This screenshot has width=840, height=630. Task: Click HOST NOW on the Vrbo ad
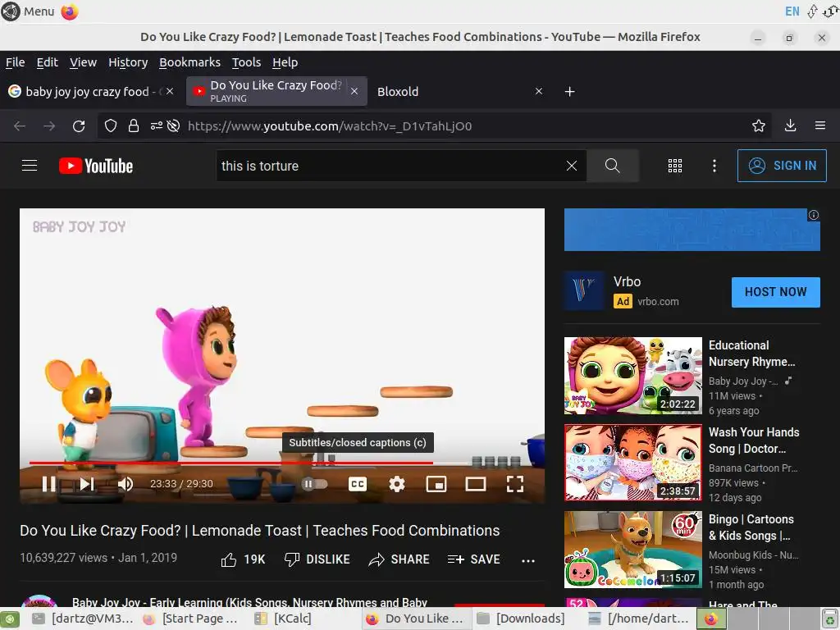[775, 292]
